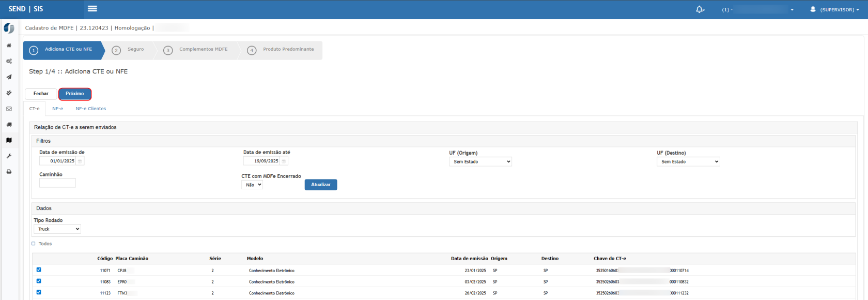Click the paper plane icon in sidebar

(x=9, y=77)
